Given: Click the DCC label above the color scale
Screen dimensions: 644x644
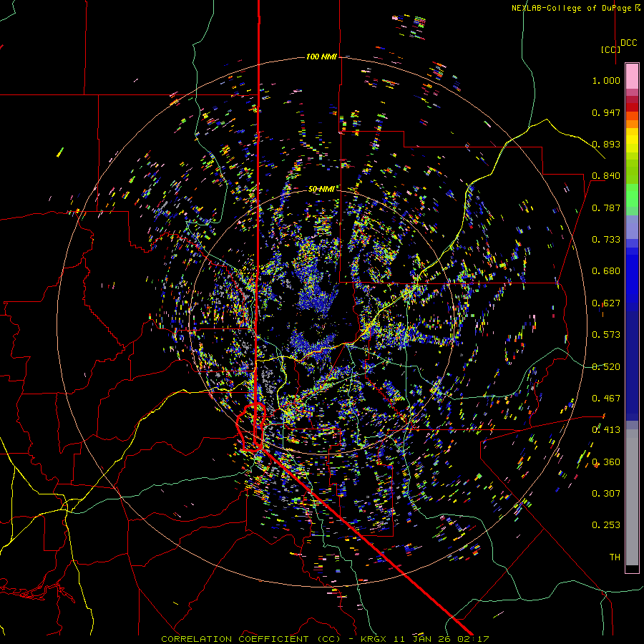Looking at the screenshot, I should [x=628, y=43].
